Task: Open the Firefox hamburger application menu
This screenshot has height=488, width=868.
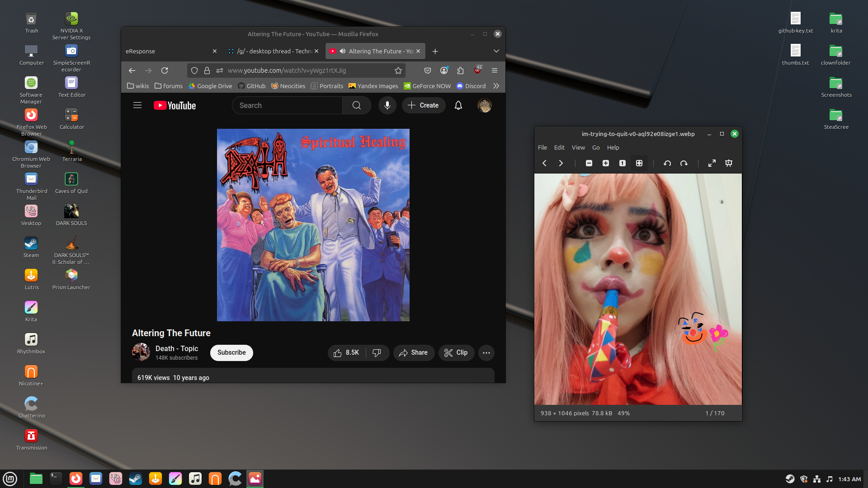Action: coord(495,70)
